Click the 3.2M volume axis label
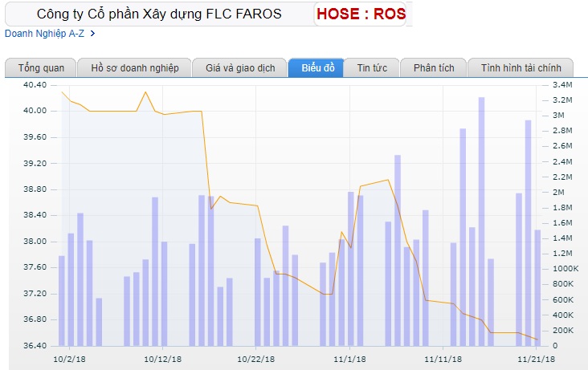 (x=562, y=100)
